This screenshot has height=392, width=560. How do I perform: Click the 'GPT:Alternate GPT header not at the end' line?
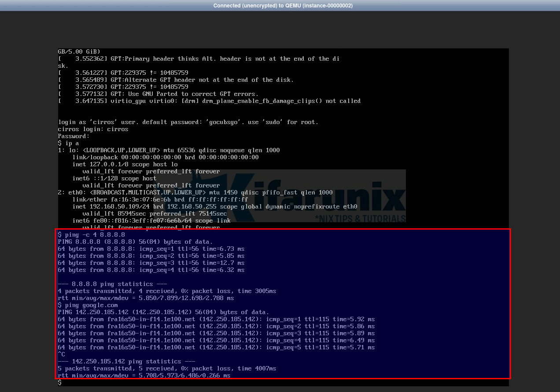[176, 80]
